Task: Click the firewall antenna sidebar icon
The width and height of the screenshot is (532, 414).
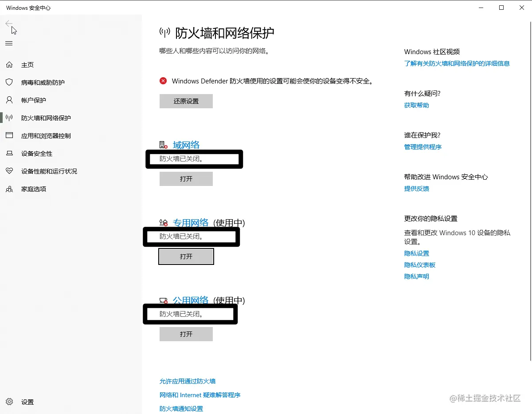Action: [9, 118]
